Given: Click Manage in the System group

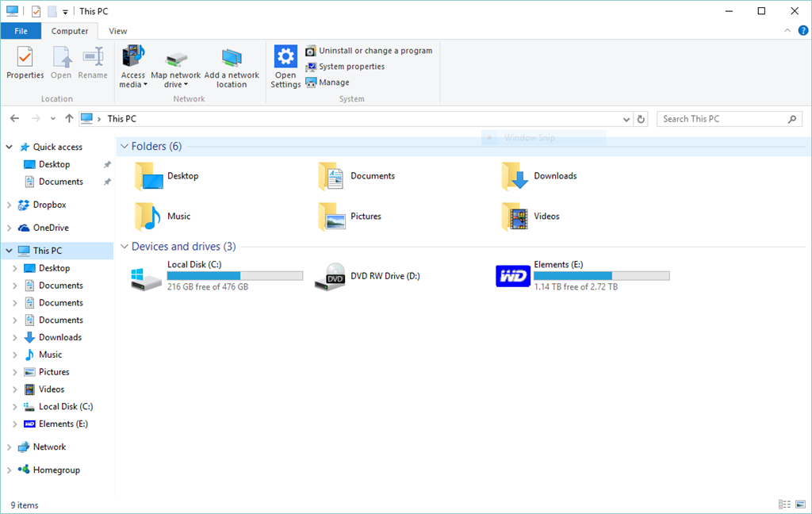Looking at the screenshot, I should pyautogui.click(x=327, y=82).
